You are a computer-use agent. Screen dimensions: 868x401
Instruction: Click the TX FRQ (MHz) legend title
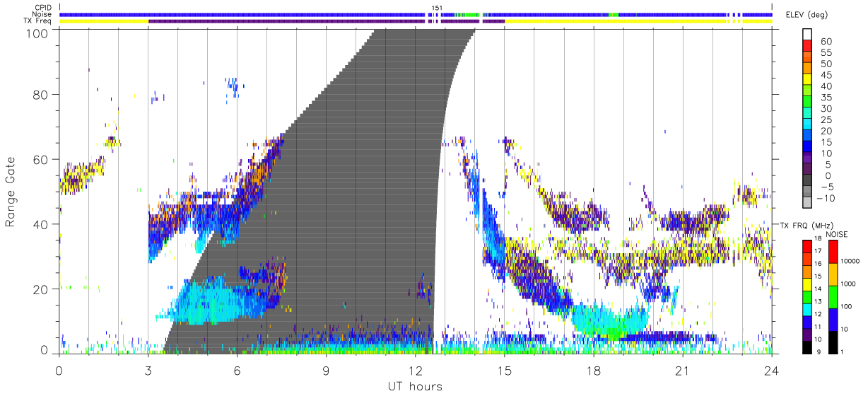click(x=807, y=224)
